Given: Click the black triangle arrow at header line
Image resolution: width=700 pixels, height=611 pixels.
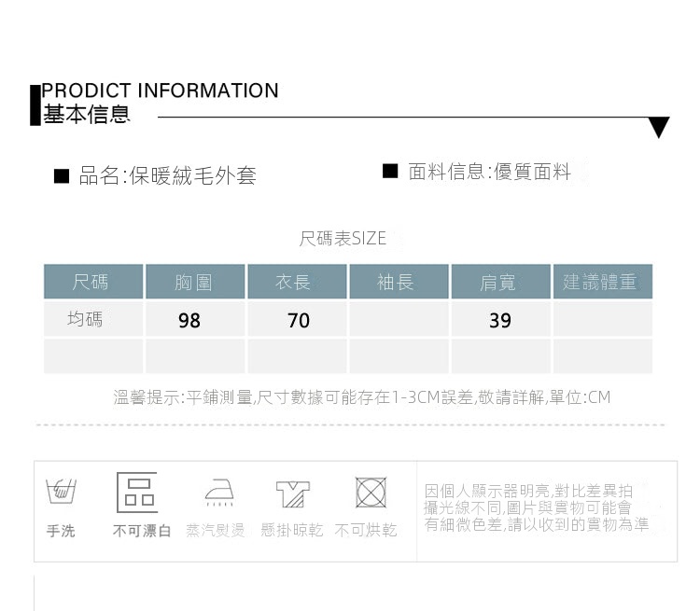Looking at the screenshot, I should [x=659, y=128].
